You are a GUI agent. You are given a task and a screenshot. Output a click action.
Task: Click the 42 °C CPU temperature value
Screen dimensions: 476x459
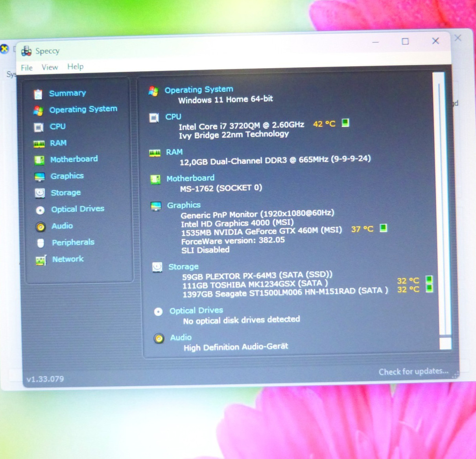click(x=324, y=124)
